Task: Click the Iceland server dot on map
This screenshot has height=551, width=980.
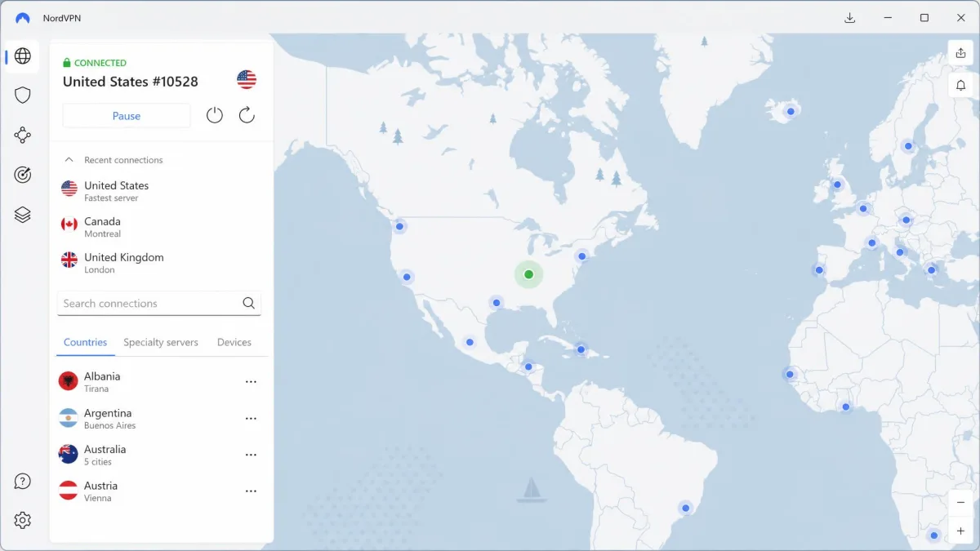Action: click(791, 111)
